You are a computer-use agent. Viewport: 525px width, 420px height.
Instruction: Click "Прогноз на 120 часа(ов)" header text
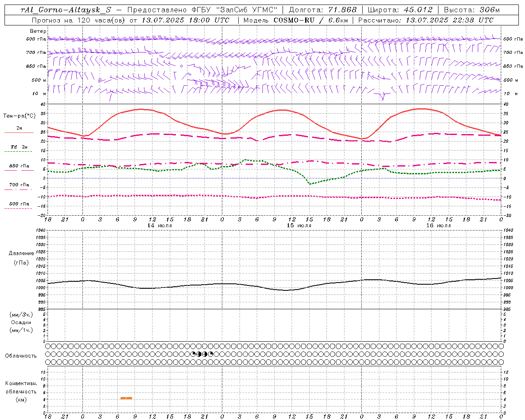point(79,20)
